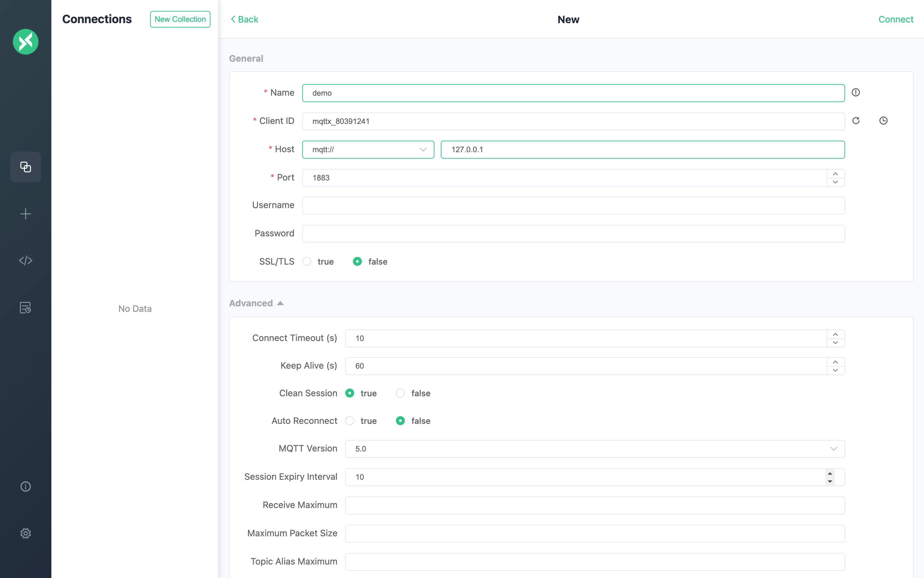Viewport: 924px width, 578px height.
Task: Click the Log/Data viewer icon
Action: point(25,307)
